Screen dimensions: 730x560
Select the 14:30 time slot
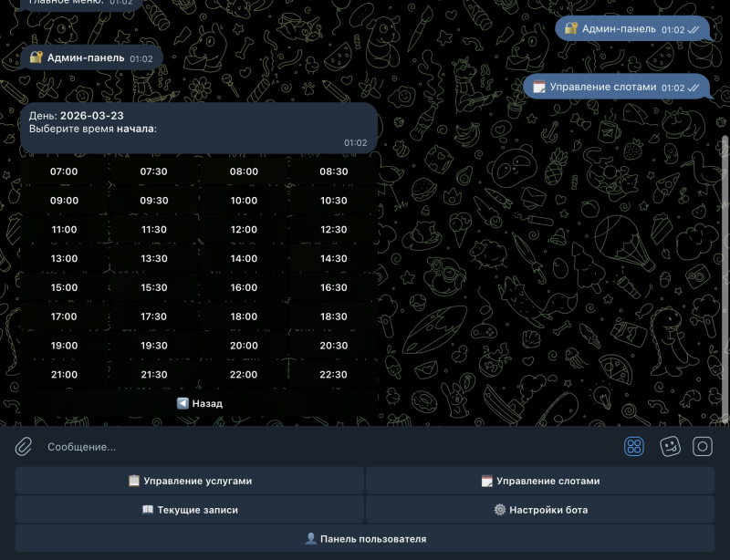click(x=334, y=258)
